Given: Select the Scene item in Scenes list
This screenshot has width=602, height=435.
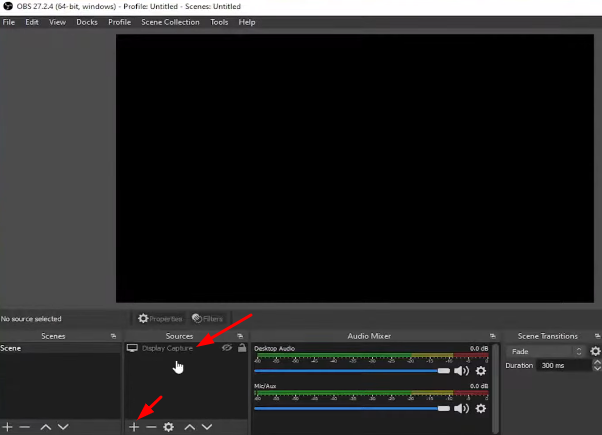Looking at the screenshot, I should pos(60,348).
